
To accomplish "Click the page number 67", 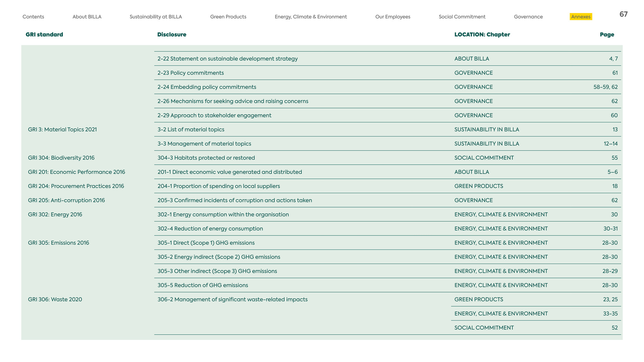I will coord(623,14).
